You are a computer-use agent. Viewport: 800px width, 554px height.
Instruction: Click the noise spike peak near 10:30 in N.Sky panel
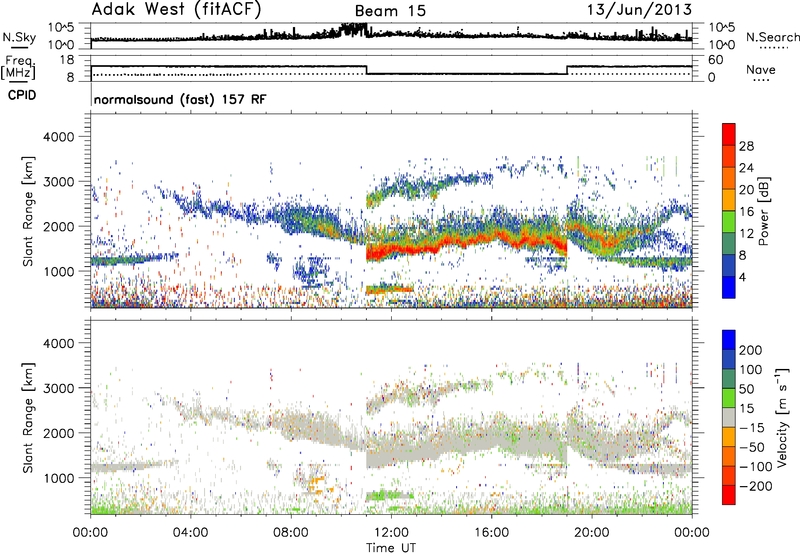click(353, 30)
